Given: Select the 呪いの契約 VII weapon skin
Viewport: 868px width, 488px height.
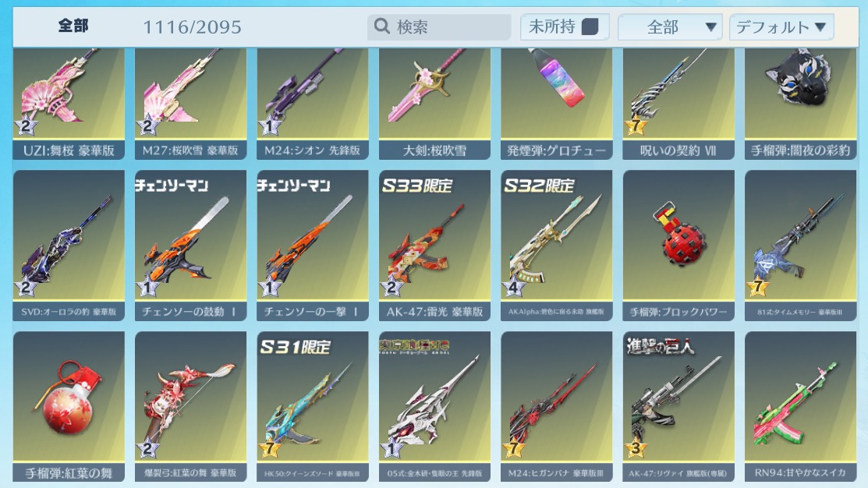Looking at the screenshot, I should coord(678,104).
